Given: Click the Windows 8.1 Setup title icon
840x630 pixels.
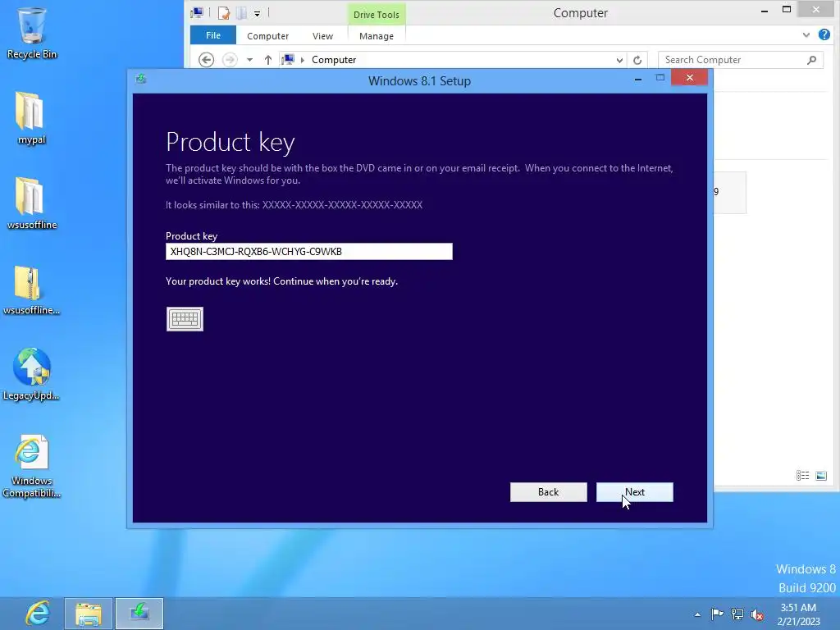Looking at the screenshot, I should pyautogui.click(x=141, y=80).
